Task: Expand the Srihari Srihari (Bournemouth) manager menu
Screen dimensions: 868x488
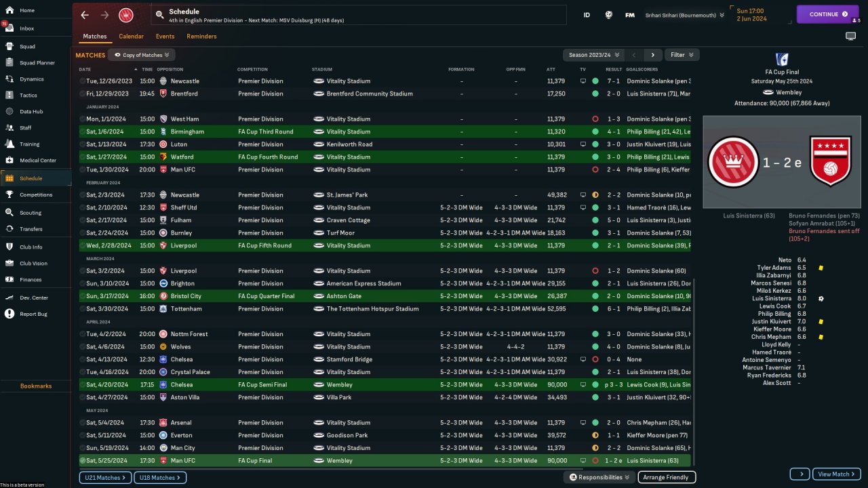Action: tap(685, 15)
